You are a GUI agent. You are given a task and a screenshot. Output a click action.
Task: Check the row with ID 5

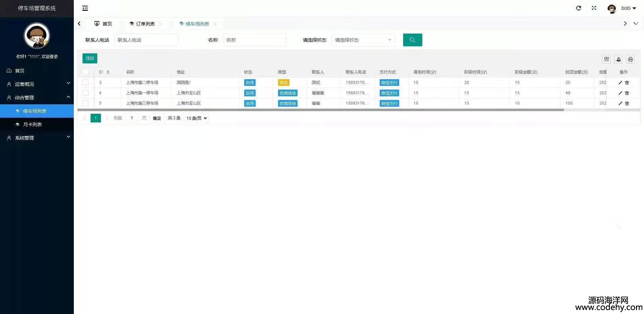[86, 103]
